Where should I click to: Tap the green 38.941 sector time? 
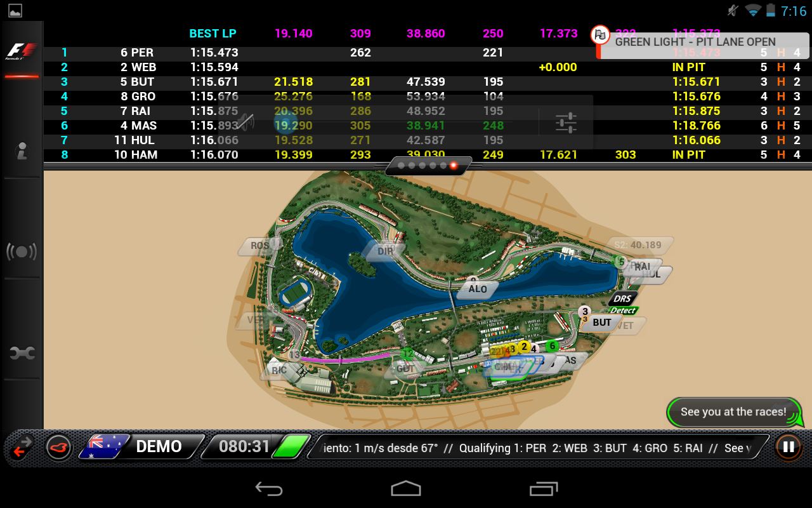[x=426, y=126]
